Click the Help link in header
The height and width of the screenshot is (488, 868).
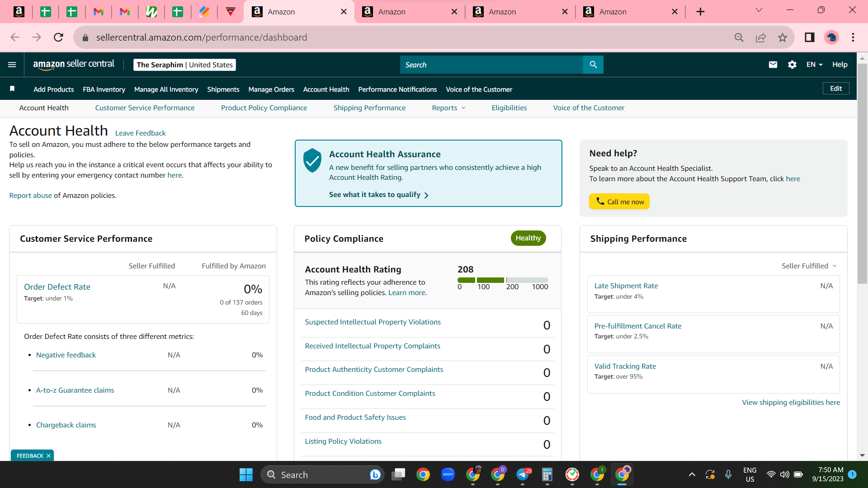point(840,65)
